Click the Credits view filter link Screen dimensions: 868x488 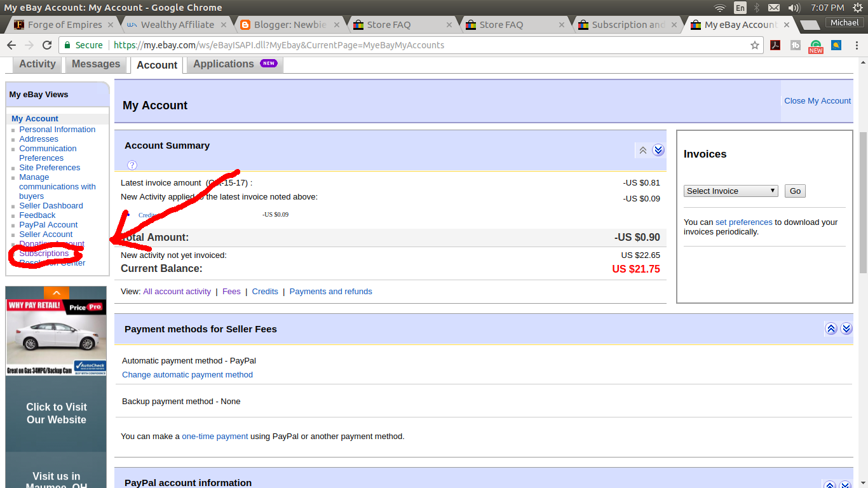point(265,291)
